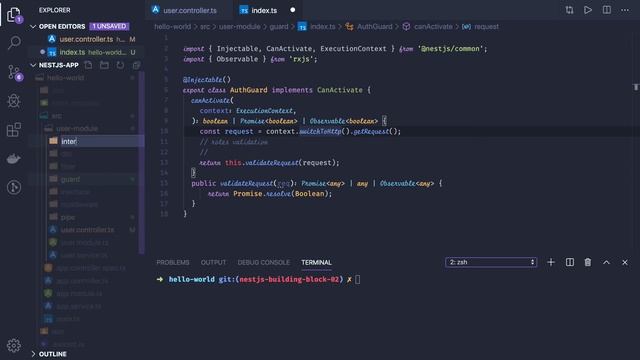The image size is (640, 360).
Task: Open the More Actions ellipsis menu
Action: tap(625, 10)
